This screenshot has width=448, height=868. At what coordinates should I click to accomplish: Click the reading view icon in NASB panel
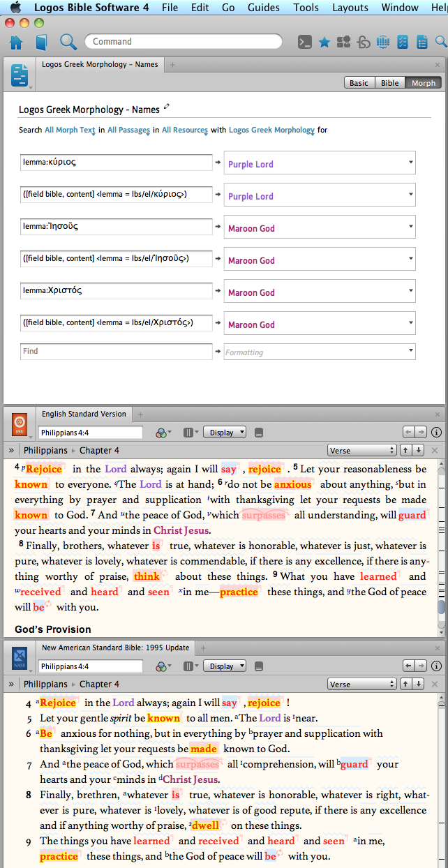tap(258, 666)
